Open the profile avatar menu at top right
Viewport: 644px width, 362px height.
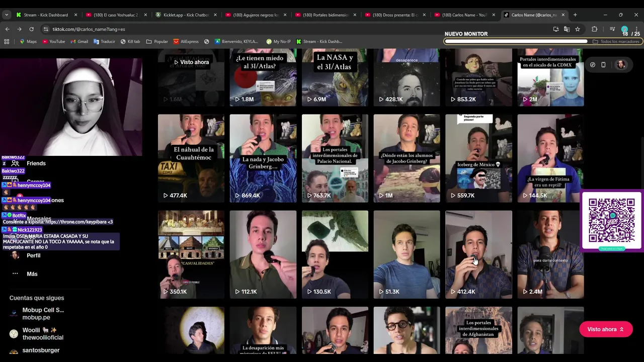pos(621,64)
